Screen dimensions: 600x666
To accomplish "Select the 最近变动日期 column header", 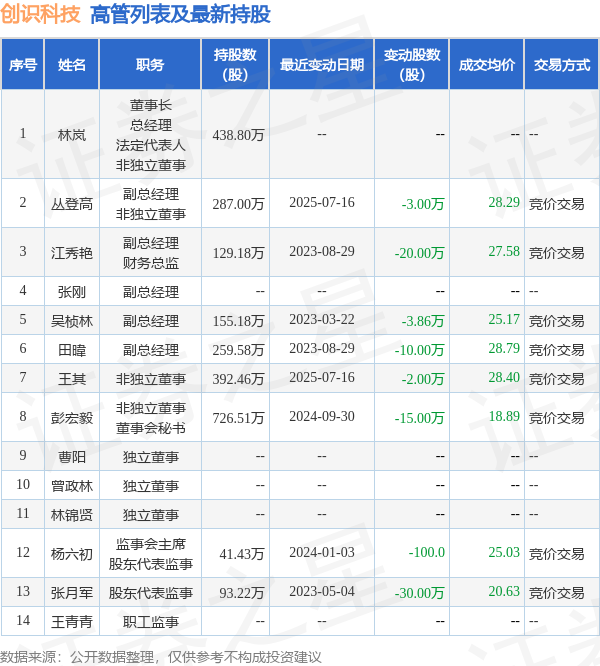I will 322,65.
